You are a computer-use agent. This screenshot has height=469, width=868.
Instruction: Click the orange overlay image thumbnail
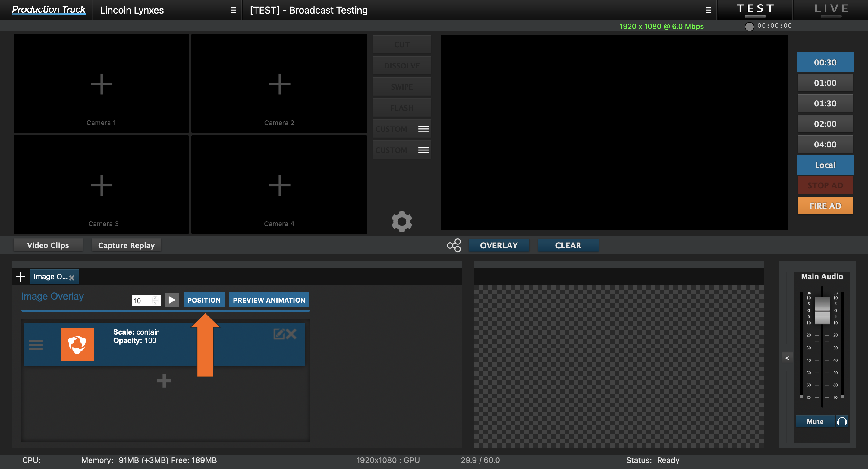pyautogui.click(x=77, y=344)
